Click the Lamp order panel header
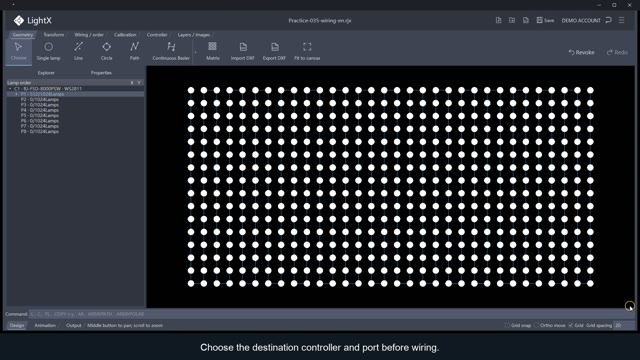The height and width of the screenshot is (360, 640). 75,82
